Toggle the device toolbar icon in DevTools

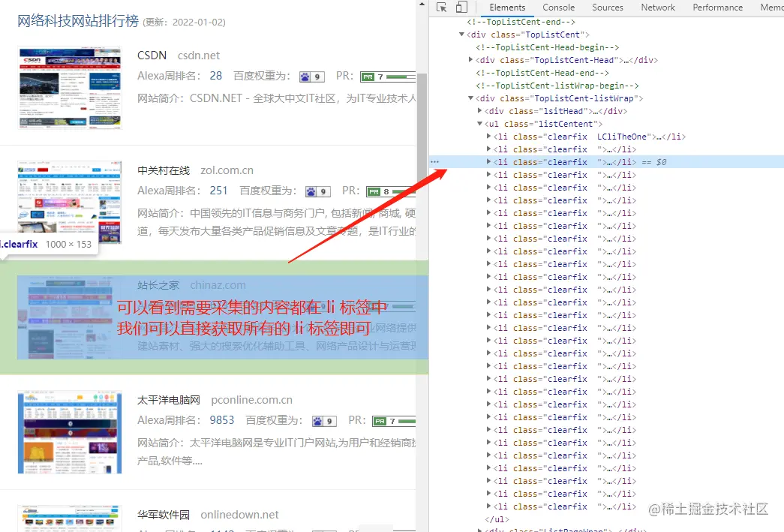pyautogui.click(x=461, y=7)
